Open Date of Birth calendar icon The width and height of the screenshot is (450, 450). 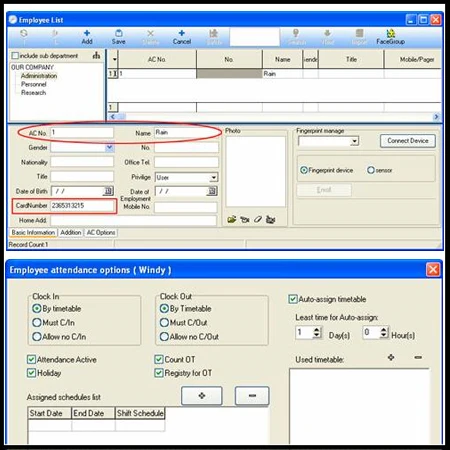[108, 191]
